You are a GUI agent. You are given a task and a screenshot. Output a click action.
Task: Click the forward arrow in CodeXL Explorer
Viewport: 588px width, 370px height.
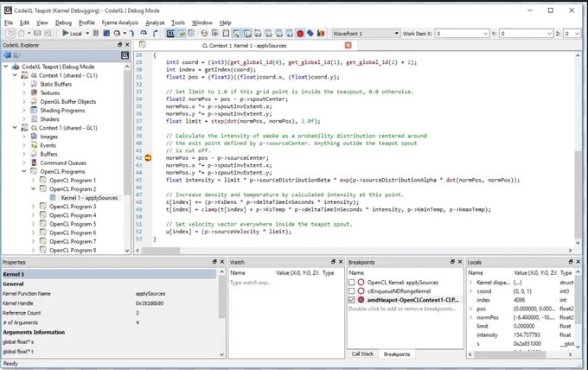pyautogui.click(x=17, y=55)
